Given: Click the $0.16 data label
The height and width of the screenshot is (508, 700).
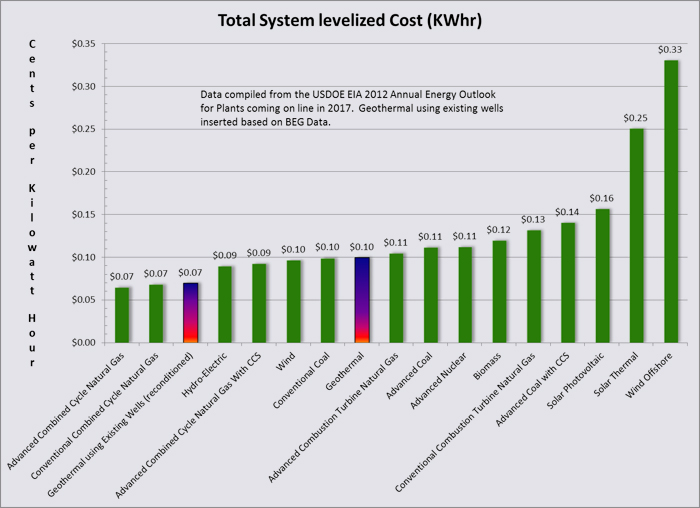Looking at the screenshot, I should click(x=601, y=198).
